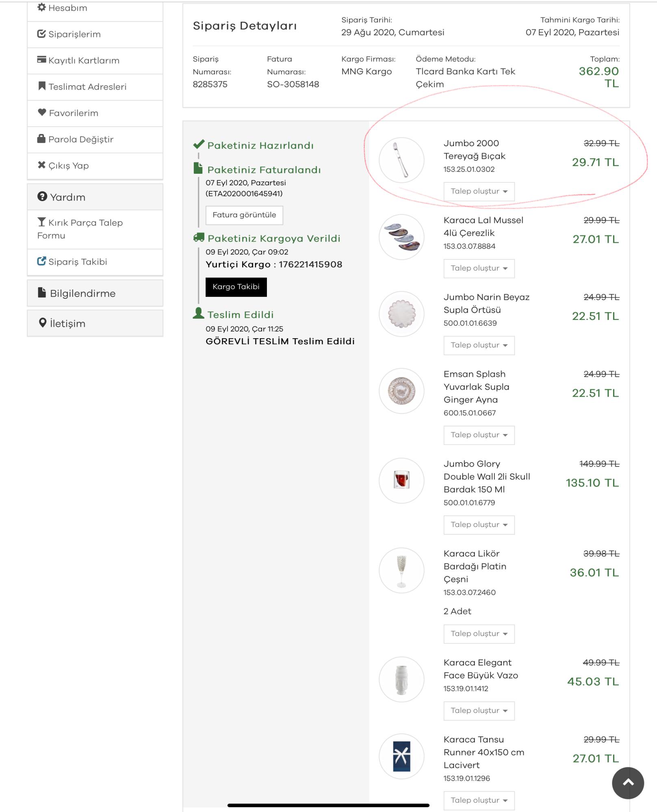Open Teslimat Adresleri menu item
Viewport: 657px width, 812px height.
[95, 87]
